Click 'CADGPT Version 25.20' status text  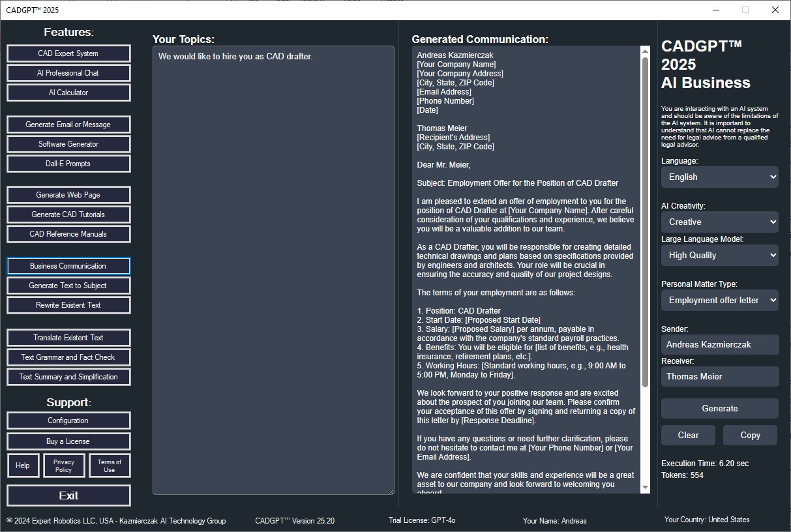coord(295,520)
